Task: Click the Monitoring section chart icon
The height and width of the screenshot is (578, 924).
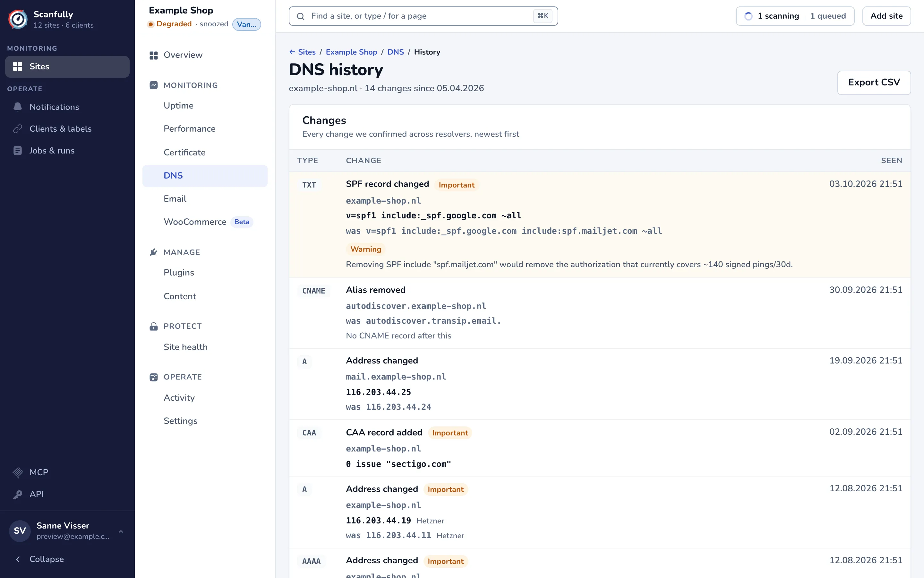Action: point(153,85)
